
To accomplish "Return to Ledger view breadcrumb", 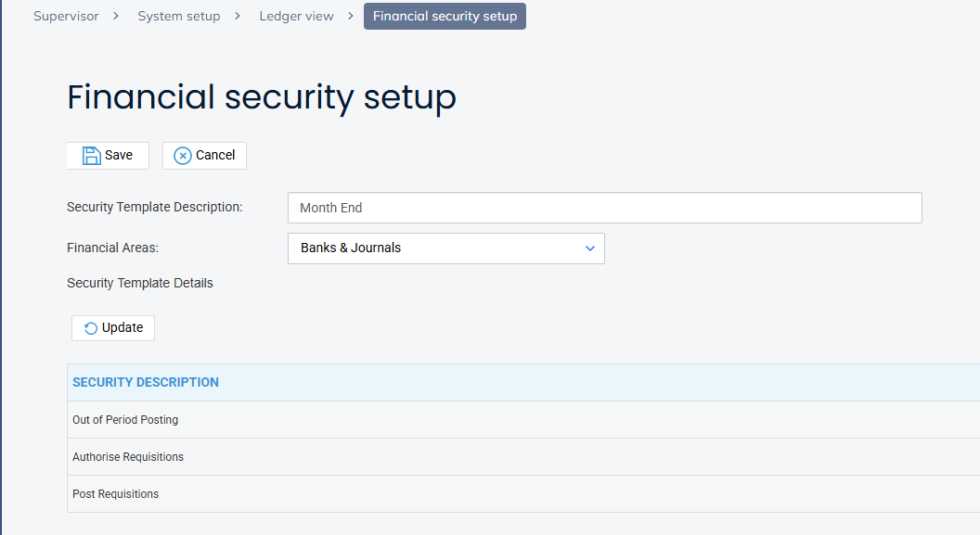I will [x=296, y=17].
